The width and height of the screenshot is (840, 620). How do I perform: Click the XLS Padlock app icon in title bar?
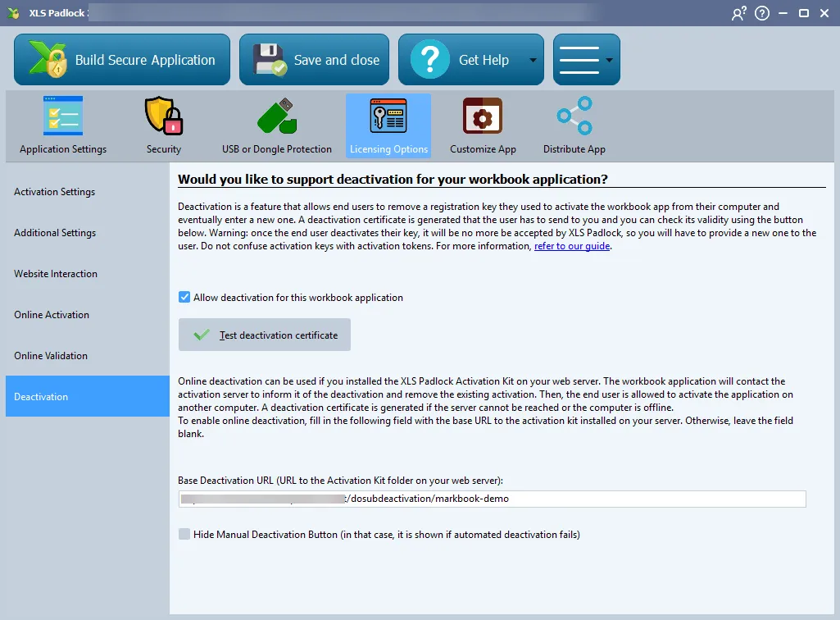pos(14,13)
